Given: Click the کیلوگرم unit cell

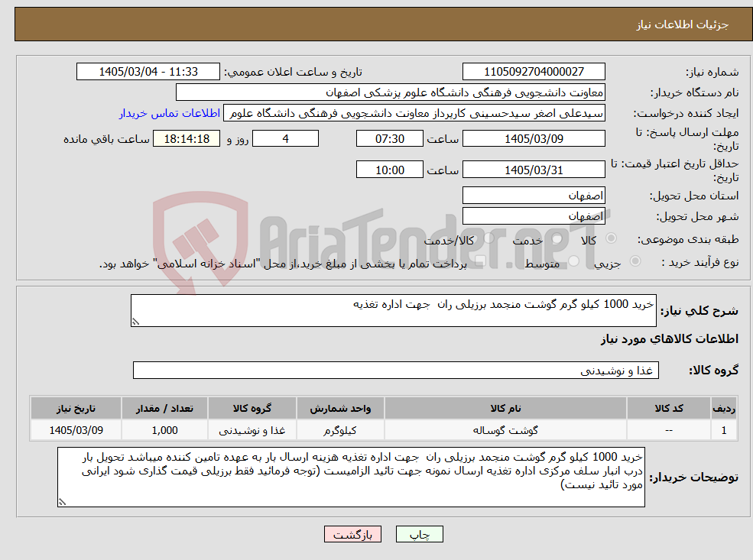Looking at the screenshot, I should (340, 430).
